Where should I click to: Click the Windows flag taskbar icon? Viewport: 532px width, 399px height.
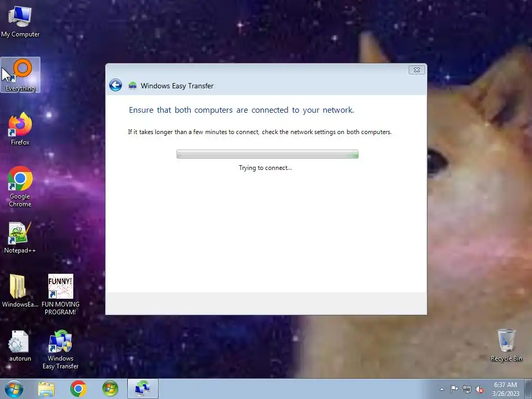110,389
